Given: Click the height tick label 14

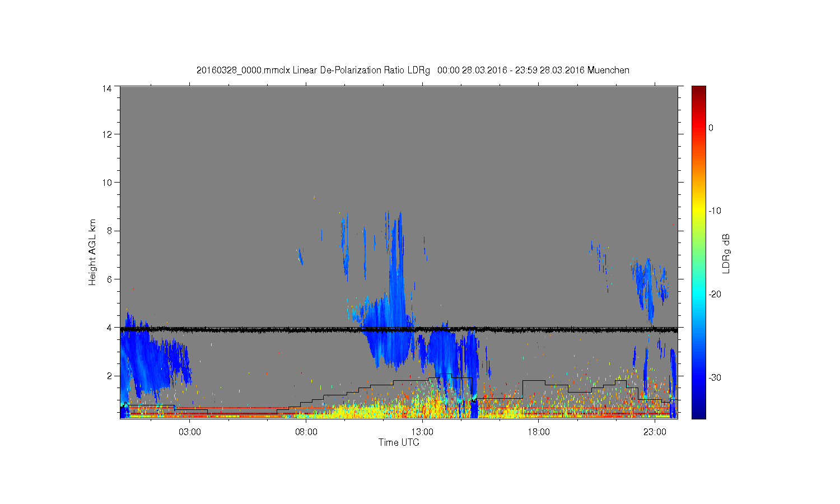Looking at the screenshot, I should (107, 88).
